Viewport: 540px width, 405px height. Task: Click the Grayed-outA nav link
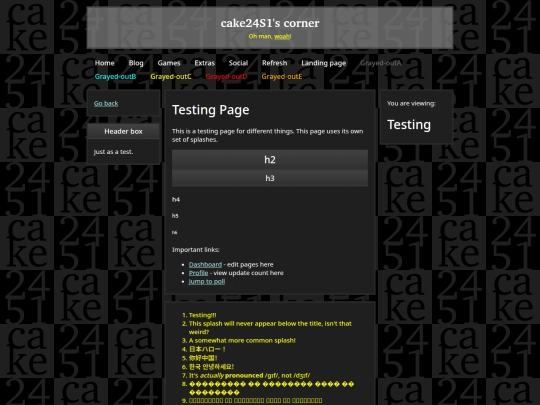[381, 63]
